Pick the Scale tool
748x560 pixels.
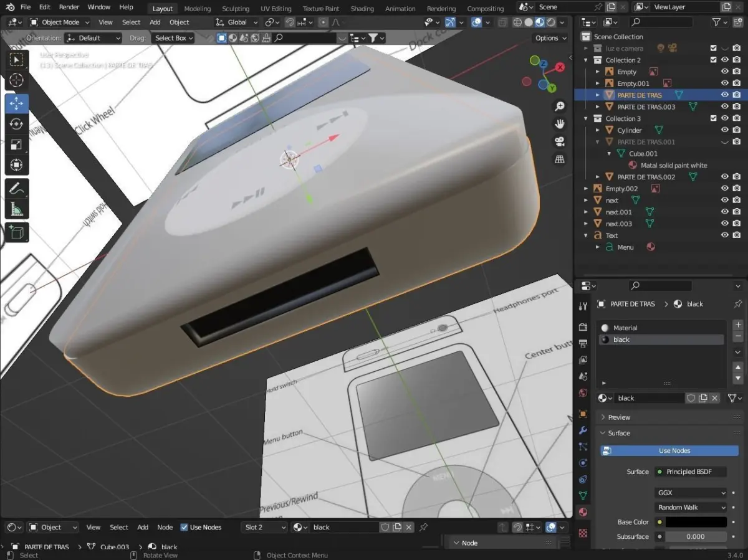[17, 145]
